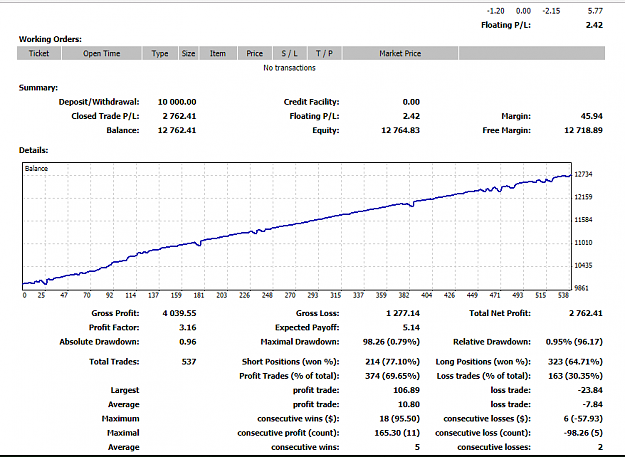Click Credit Facility value 0.00

click(x=411, y=102)
